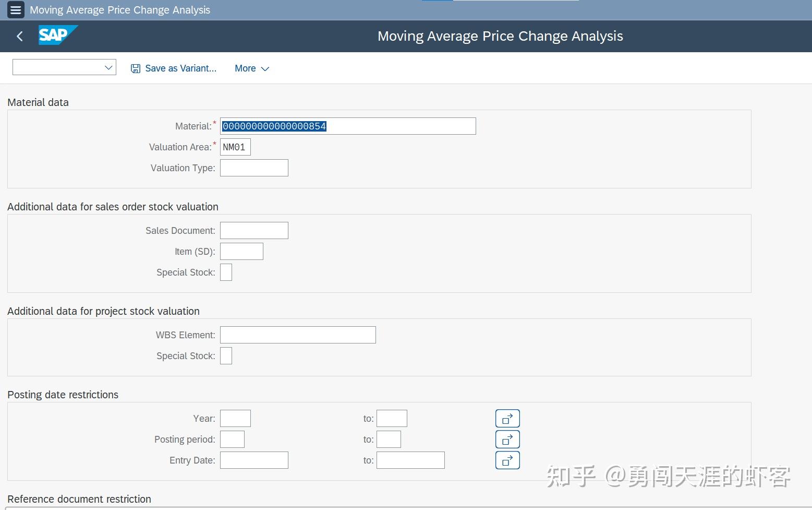Select the Entry Date from field
Image resolution: width=812 pixels, height=510 pixels.
(x=254, y=460)
